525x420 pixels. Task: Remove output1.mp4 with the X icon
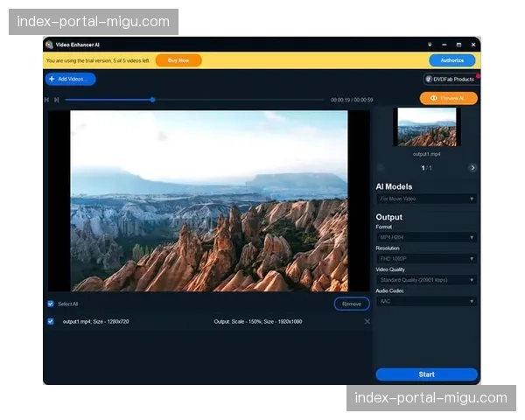[x=367, y=321]
